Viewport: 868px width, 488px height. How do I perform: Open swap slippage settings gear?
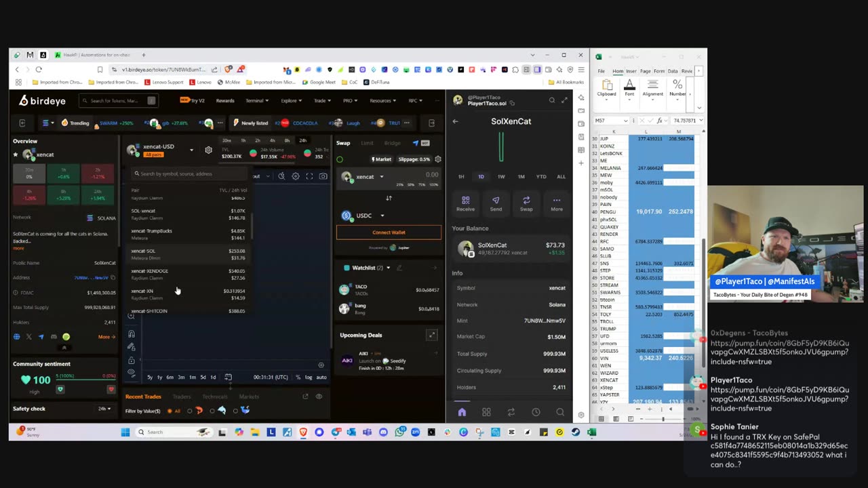pyautogui.click(x=438, y=159)
